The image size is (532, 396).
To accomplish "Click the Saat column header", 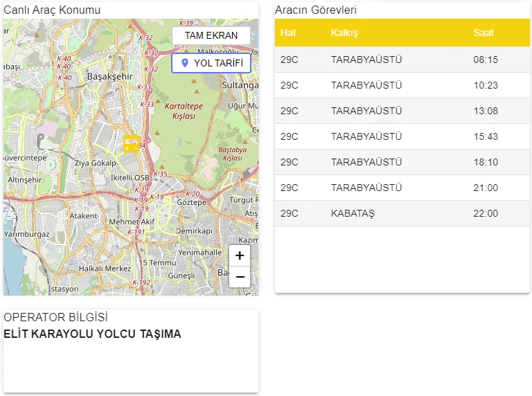I will click(x=484, y=33).
